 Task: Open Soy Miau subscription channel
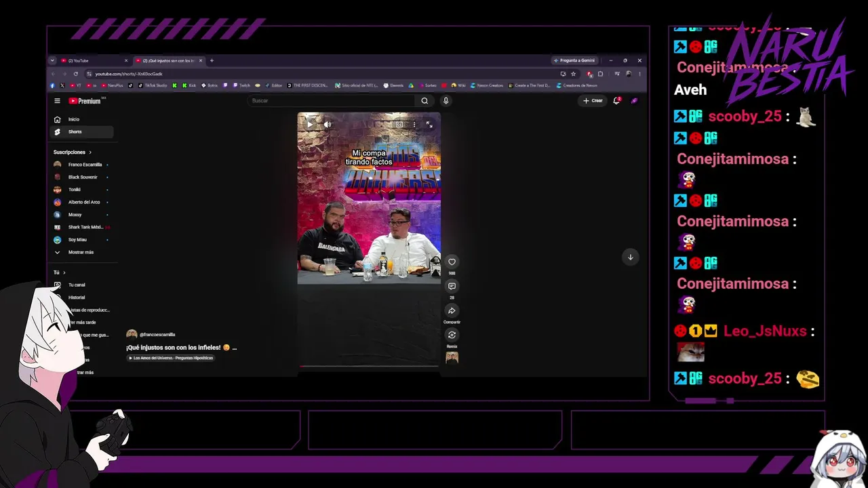(x=81, y=240)
